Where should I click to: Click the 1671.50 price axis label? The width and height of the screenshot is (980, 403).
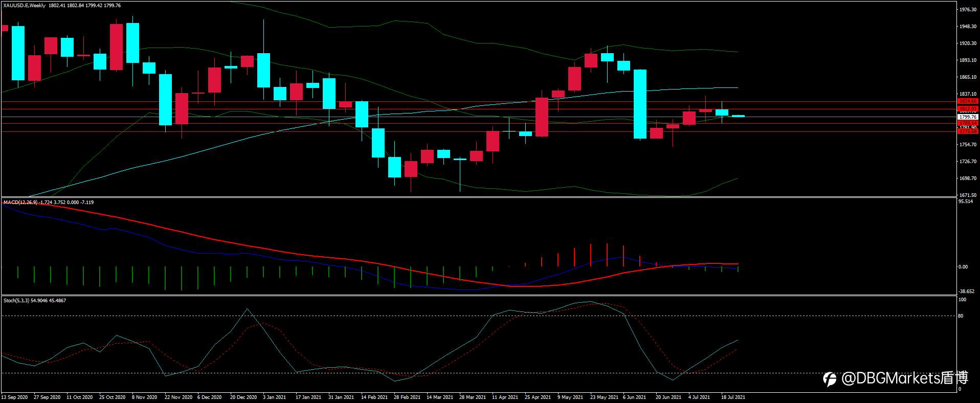pos(968,195)
